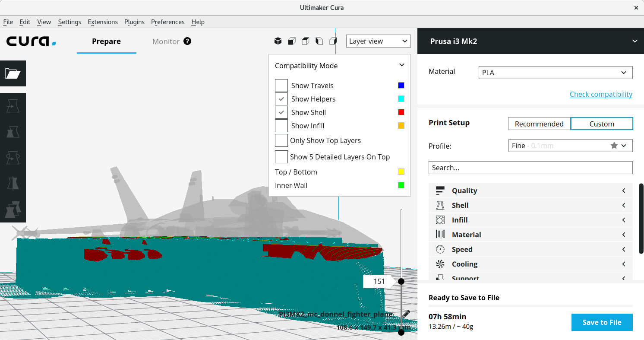Select the Per Model Settings tool
The image size is (644, 340).
[x=13, y=210]
